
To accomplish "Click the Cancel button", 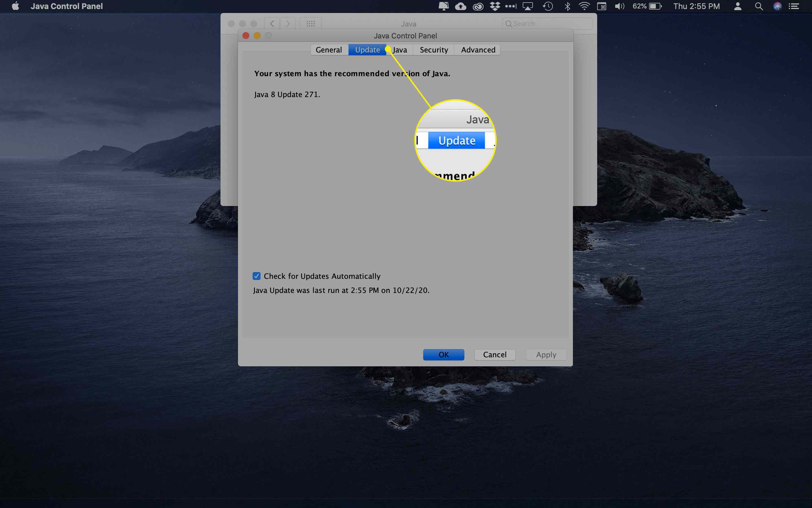I will click(x=495, y=354).
